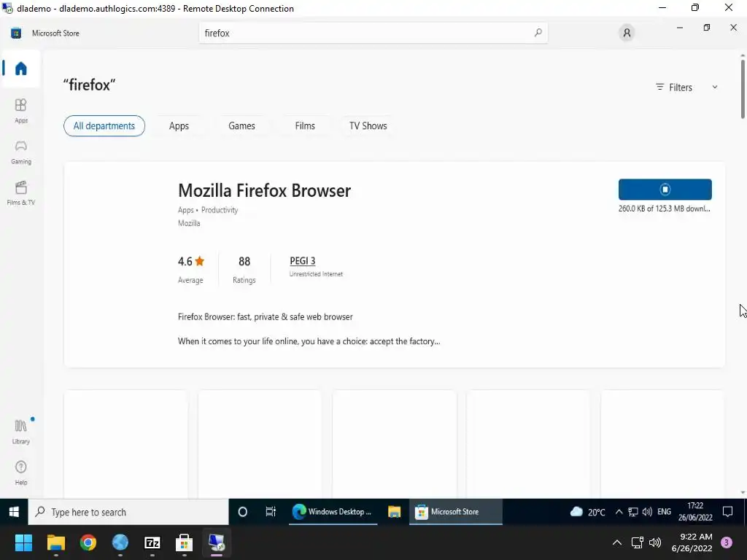The height and width of the screenshot is (560, 747).
Task: Select Remote Desktop Connection in local taskbar
Action: pyautogui.click(x=216, y=542)
